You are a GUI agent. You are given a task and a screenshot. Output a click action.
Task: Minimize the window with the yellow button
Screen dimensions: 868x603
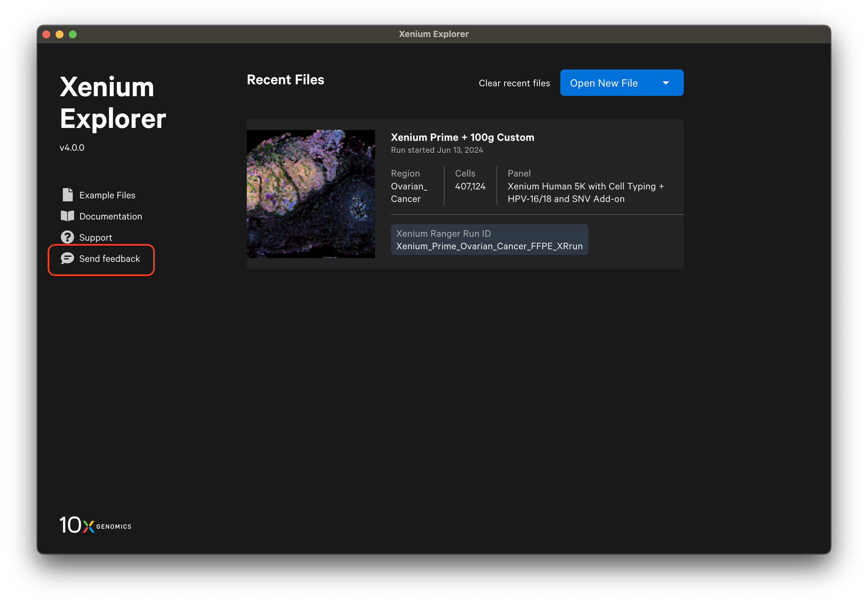59,34
